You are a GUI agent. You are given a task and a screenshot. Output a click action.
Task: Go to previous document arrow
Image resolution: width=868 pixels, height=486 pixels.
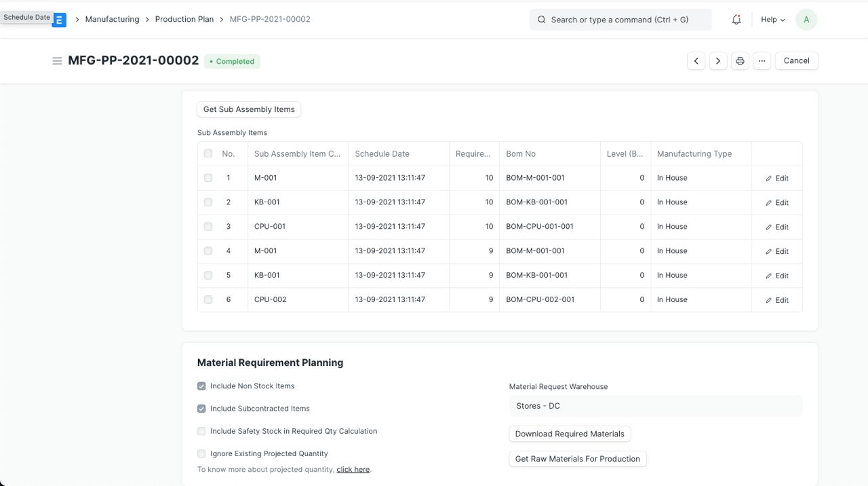[696, 61]
